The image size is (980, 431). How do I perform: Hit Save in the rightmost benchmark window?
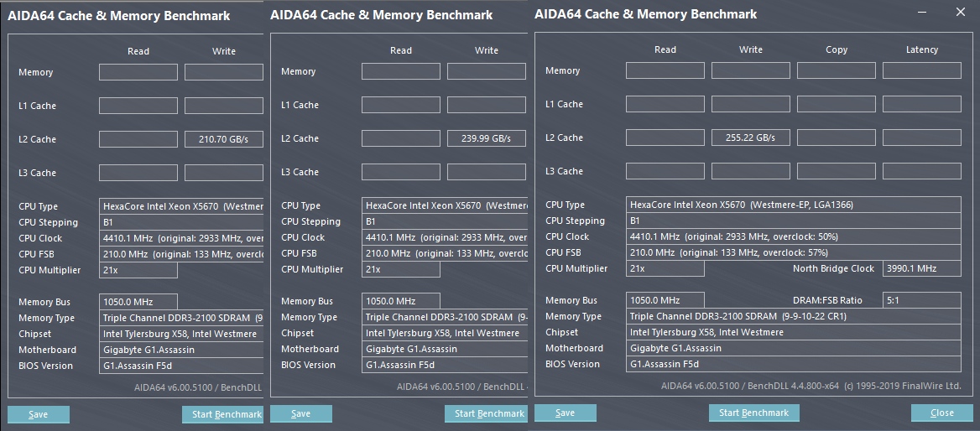pyautogui.click(x=566, y=413)
